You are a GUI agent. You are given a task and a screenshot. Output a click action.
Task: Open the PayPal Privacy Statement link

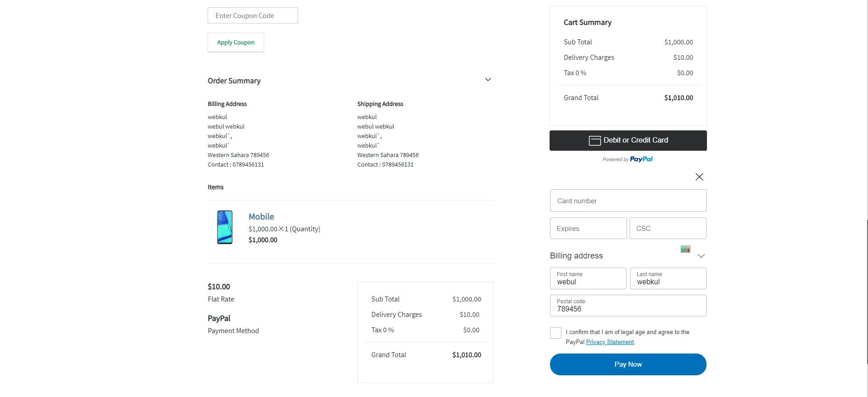610,342
